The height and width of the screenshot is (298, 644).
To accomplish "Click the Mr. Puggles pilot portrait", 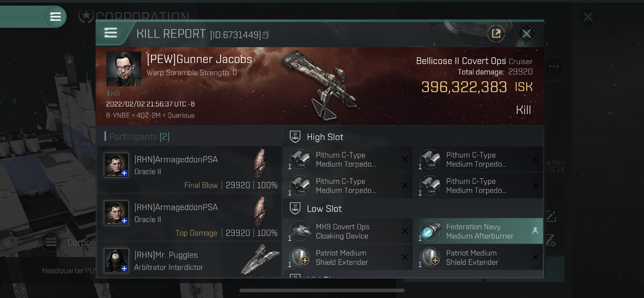I will 116,260.
